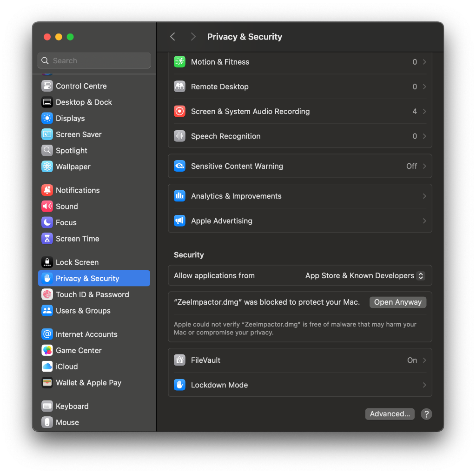Click the ZeeImpactor.dmg blocked message

267,302
